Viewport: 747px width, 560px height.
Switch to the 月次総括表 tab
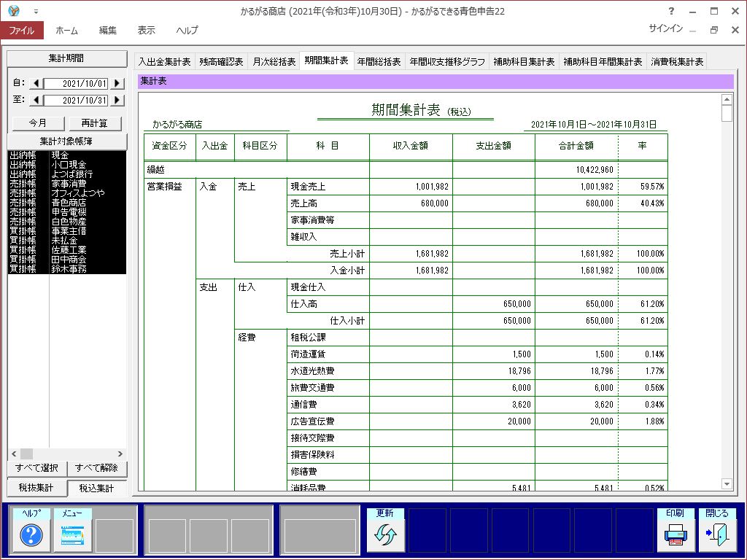[274, 62]
